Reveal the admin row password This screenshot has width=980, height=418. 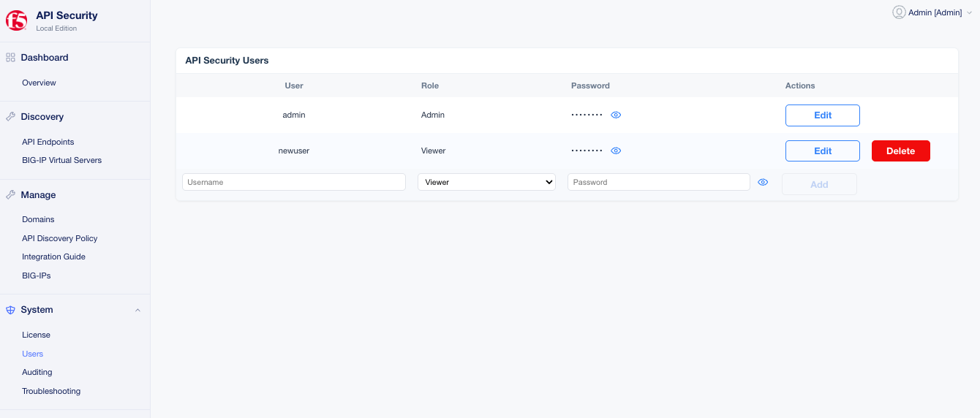pos(616,115)
